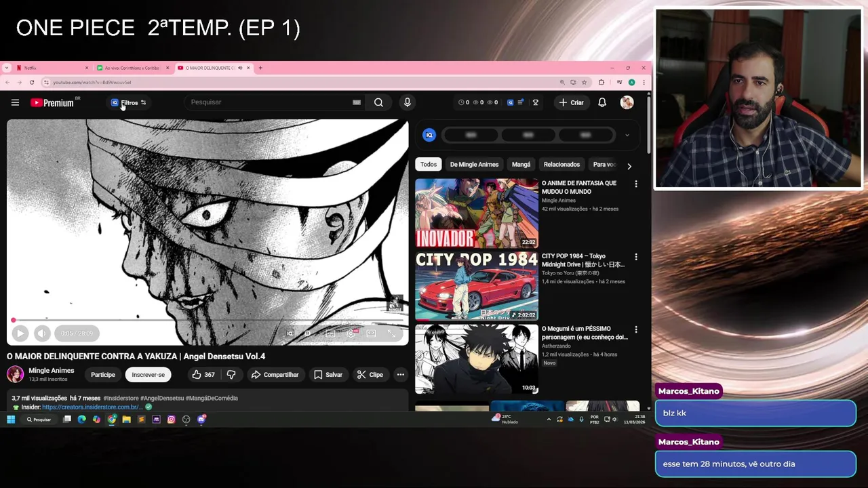
Task: Show more filter chips with the arrow
Action: pyautogui.click(x=629, y=165)
